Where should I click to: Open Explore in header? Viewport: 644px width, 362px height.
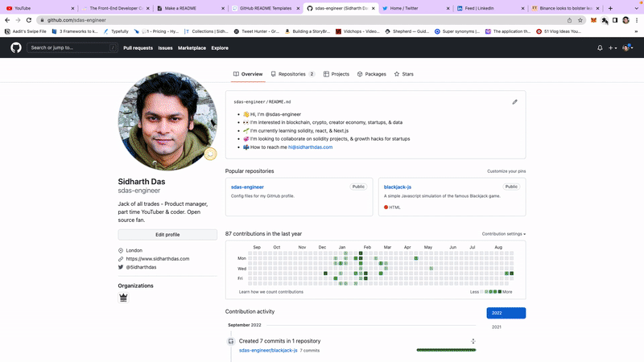tap(220, 48)
